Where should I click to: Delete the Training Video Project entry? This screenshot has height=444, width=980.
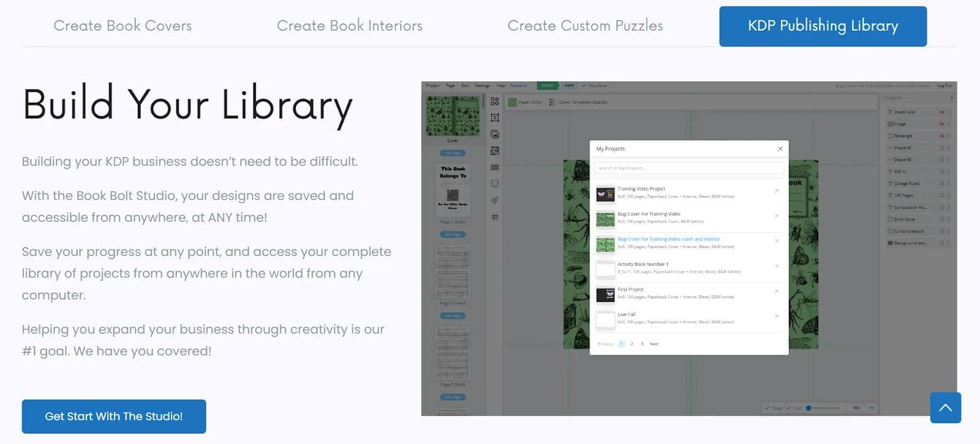(777, 190)
